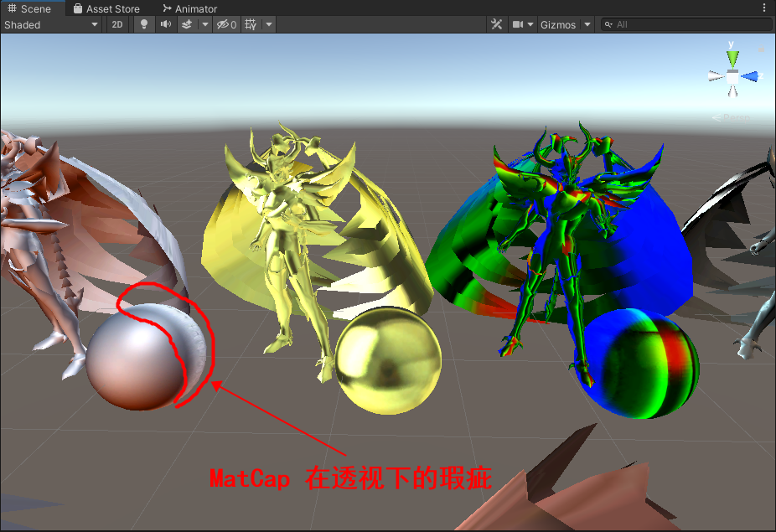Open the component editor tools panel
Screen dimensions: 776x532
496,24
